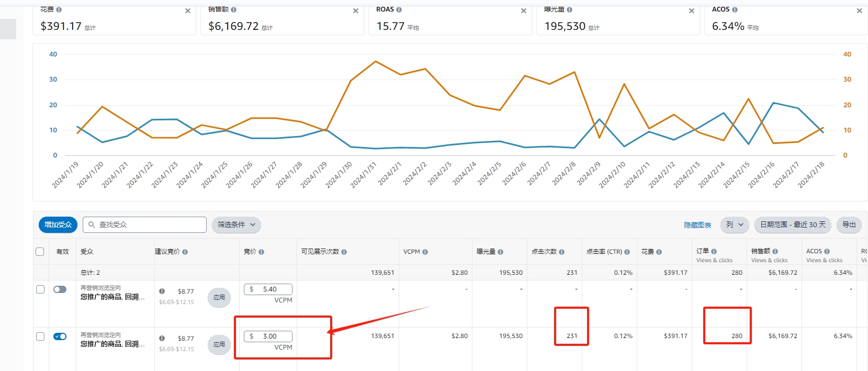Sort by the 有效 column header

pyautogui.click(x=62, y=252)
